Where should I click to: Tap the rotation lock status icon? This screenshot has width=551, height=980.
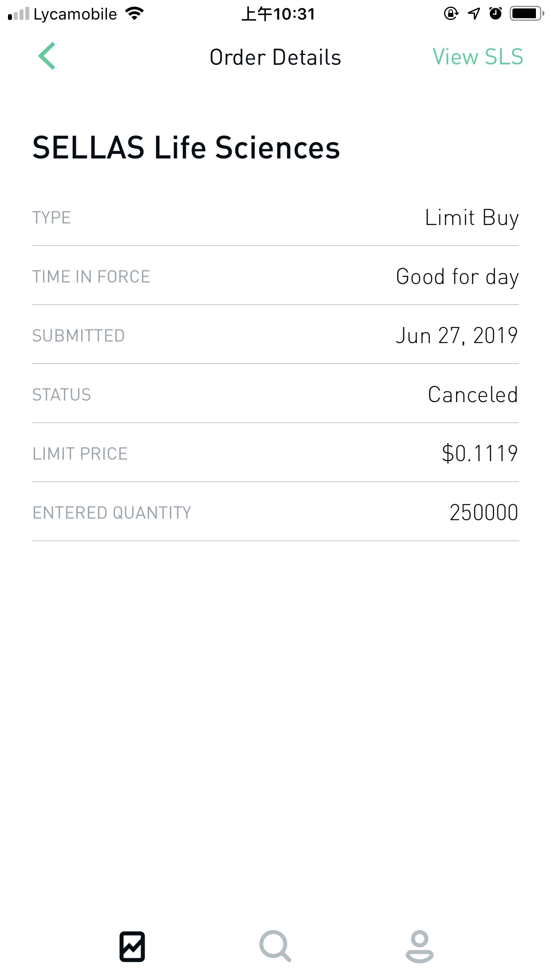(451, 14)
